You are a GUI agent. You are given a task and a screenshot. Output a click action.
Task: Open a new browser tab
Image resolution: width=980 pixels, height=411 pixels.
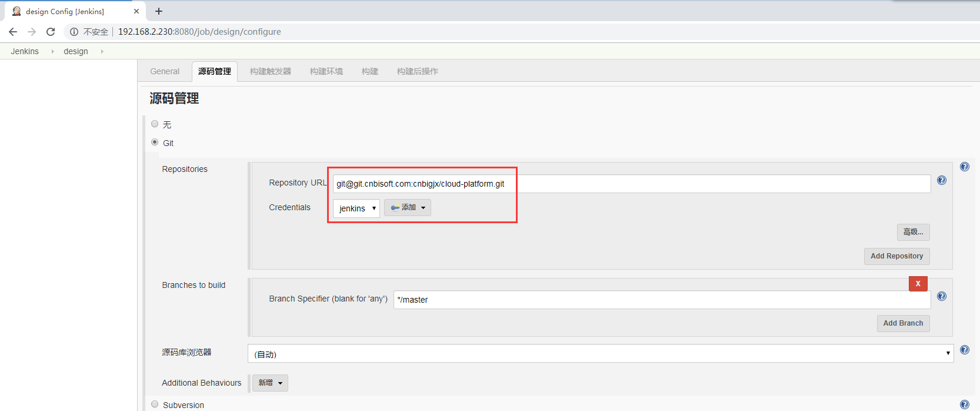click(159, 11)
